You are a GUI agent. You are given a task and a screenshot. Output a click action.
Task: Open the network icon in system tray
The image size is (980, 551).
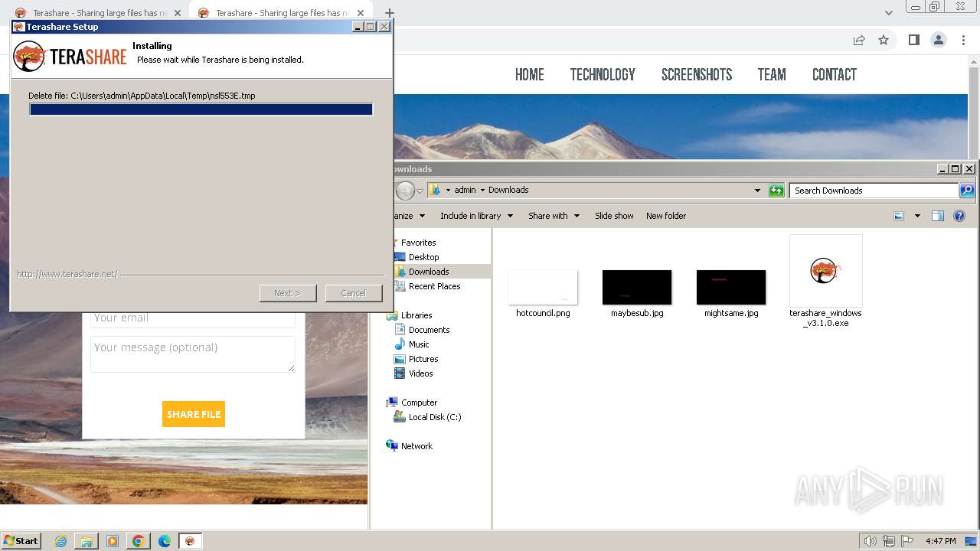click(889, 541)
